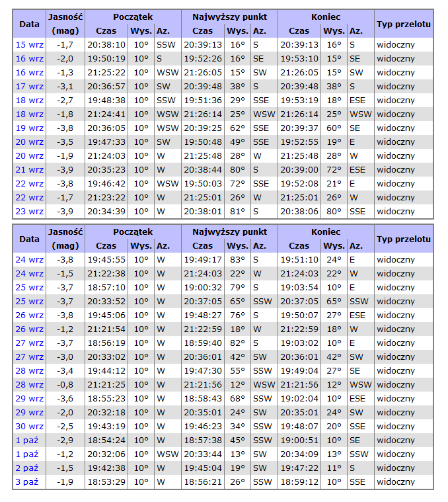Screen dimensions: 448x502
Task: Click the start time 20:36:57
Action: coord(106,87)
